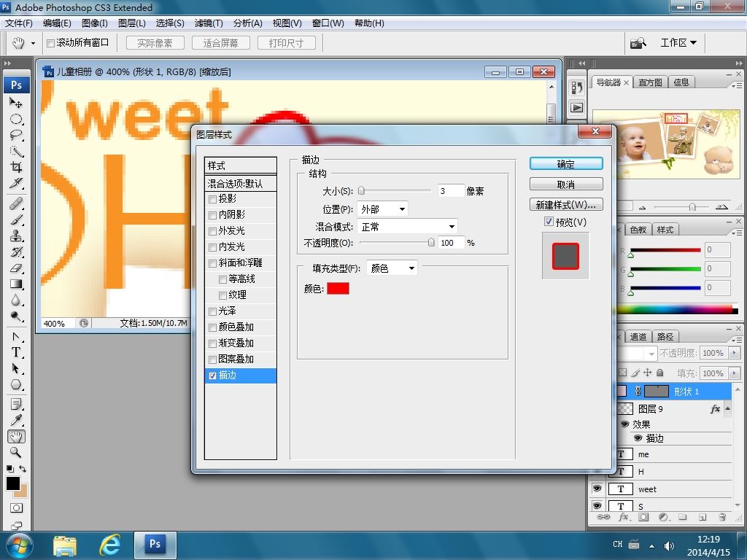The width and height of the screenshot is (747, 560).
Task: Select the Notes tool
Action: (16, 404)
